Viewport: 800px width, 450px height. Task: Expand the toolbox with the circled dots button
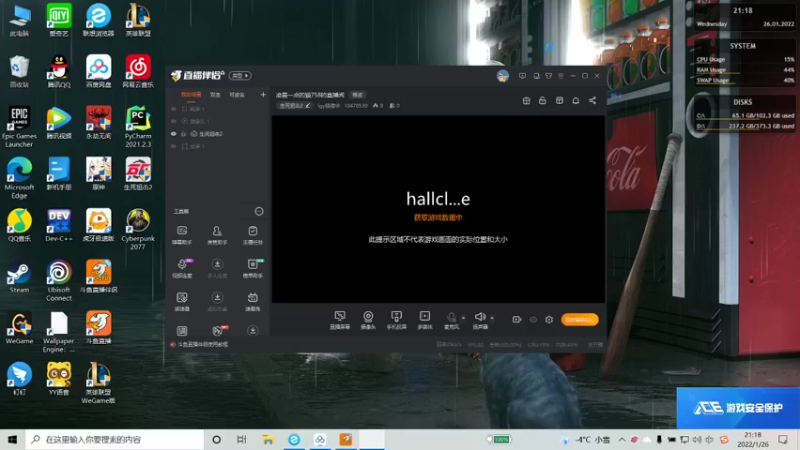click(259, 211)
